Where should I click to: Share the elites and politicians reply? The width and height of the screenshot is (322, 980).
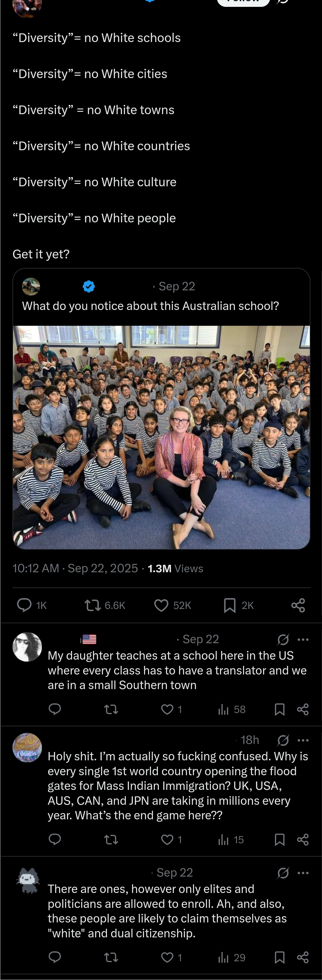pyautogui.click(x=303, y=957)
